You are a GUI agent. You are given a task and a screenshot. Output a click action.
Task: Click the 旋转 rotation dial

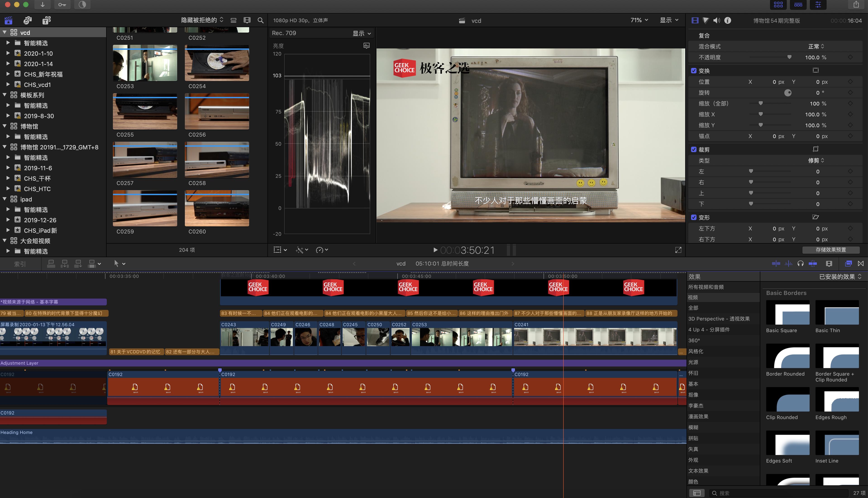point(788,93)
